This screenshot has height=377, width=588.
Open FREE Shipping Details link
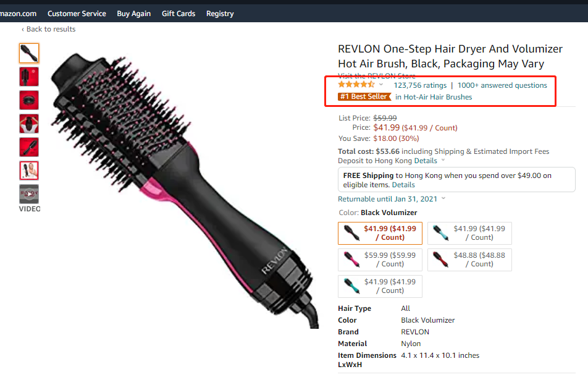click(403, 185)
